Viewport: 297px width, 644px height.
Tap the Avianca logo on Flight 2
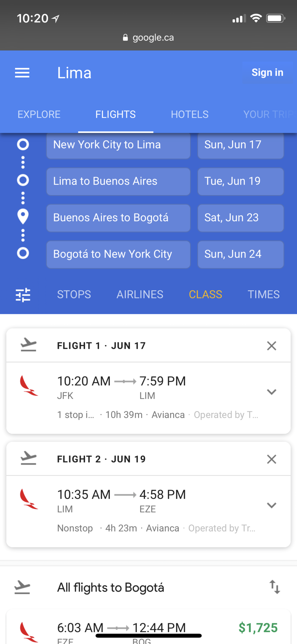pos(29,499)
